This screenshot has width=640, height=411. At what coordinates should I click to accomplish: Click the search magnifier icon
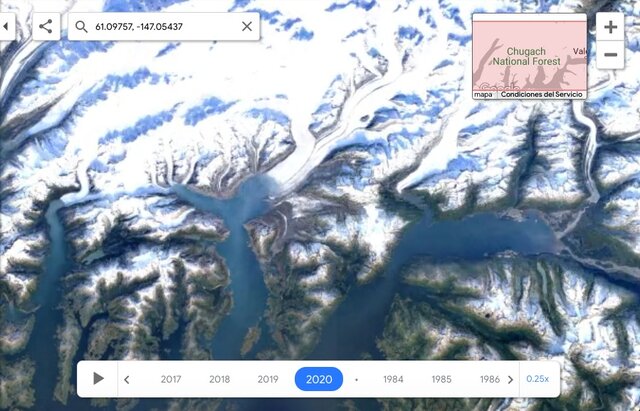(81, 27)
